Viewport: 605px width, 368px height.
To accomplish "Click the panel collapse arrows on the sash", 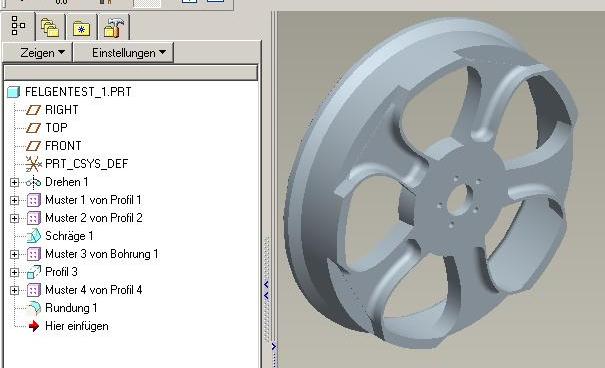I will pos(266,290).
